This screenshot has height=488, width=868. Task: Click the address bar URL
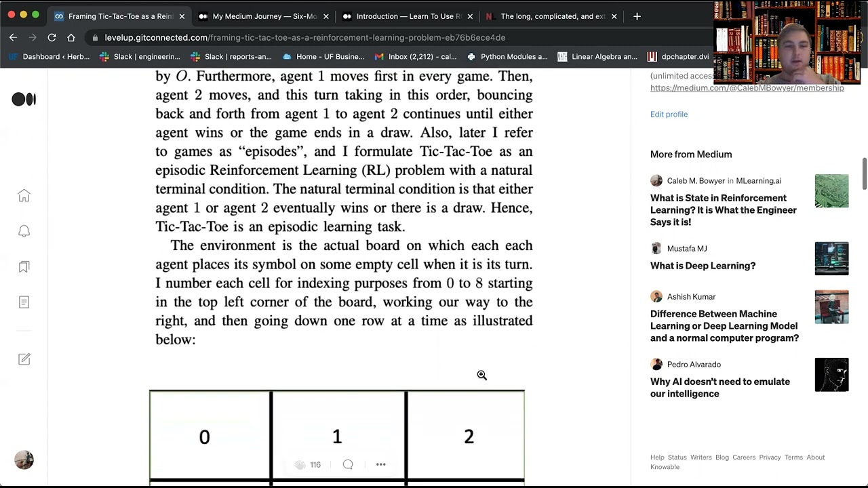tap(305, 38)
